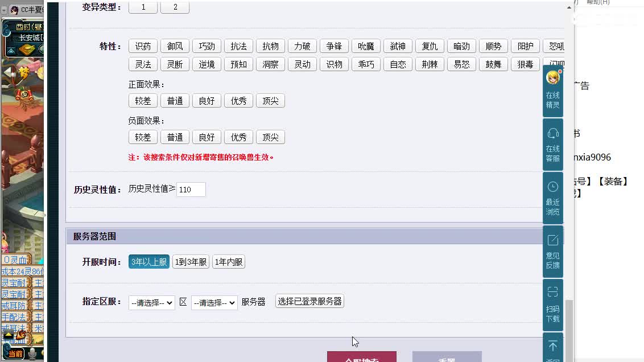Toggle the 复仇 trait
Viewport: 644px width, 362px height.
[430, 46]
